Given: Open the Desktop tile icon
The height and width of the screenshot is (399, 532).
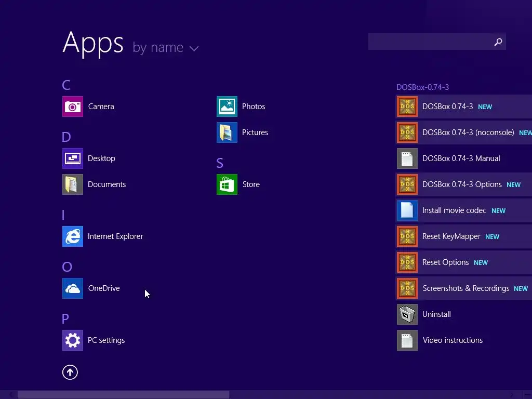Looking at the screenshot, I should point(73,158).
